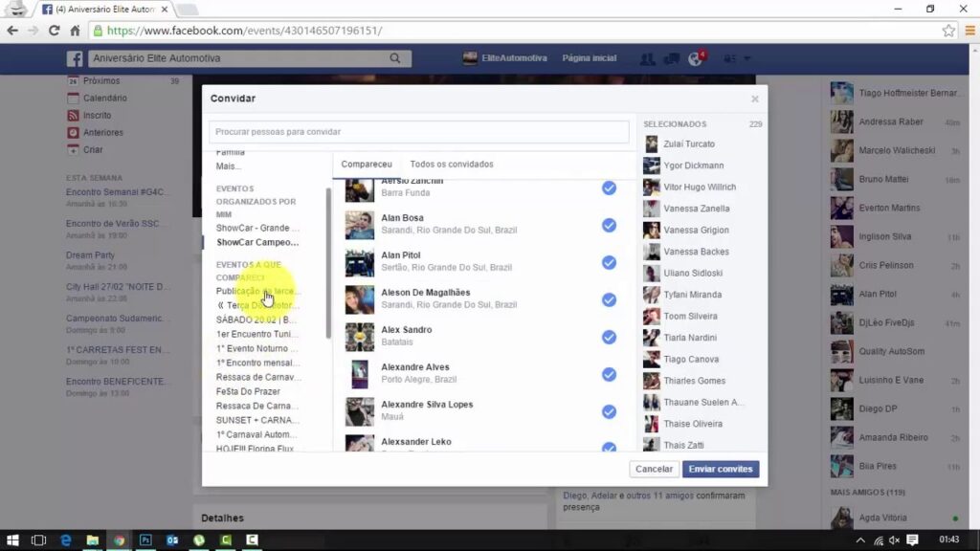Go to the browser home page icon
Viewport: 980px width, 551px height.
(75, 31)
